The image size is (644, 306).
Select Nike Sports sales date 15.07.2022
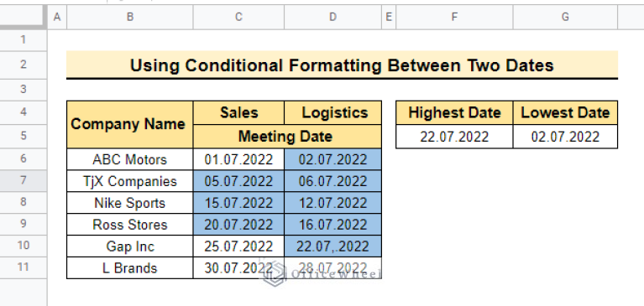[238, 203]
